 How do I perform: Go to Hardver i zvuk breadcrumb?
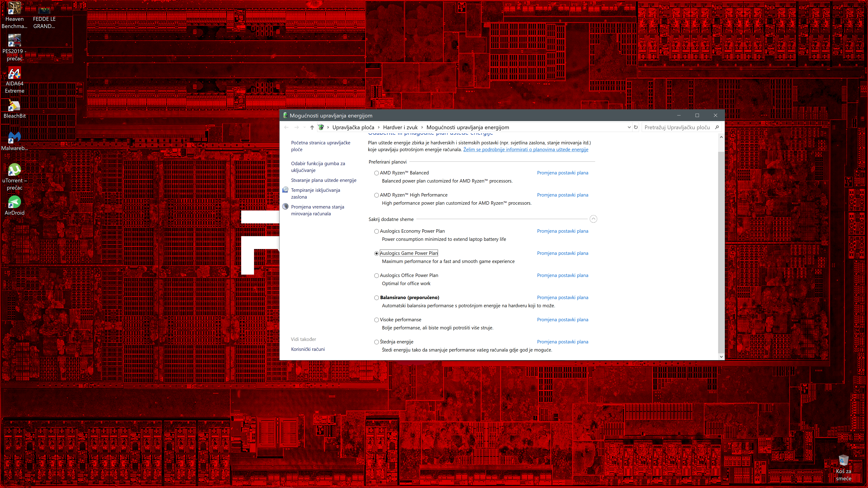point(400,127)
